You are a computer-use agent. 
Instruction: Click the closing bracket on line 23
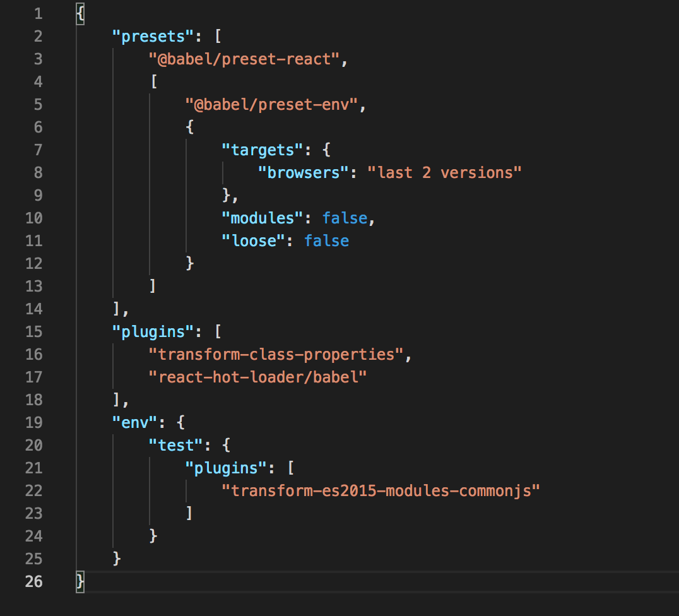click(189, 513)
